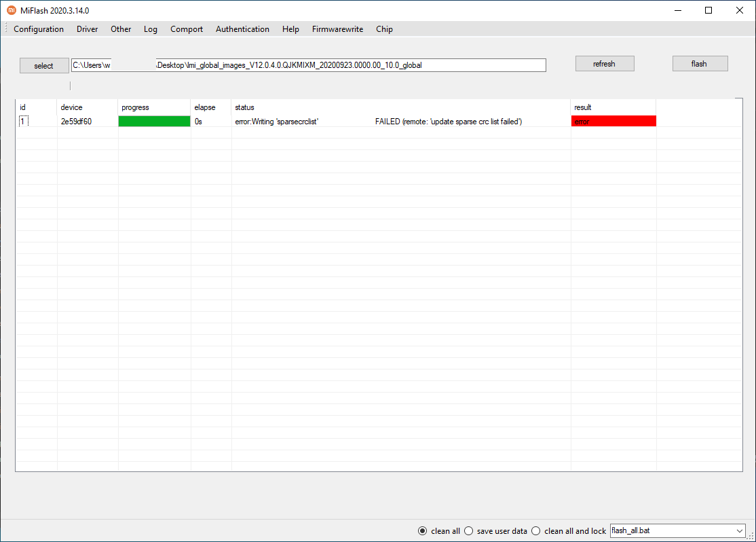The width and height of the screenshot is (756, 542).
Task: Open the Log menu
Action: click(151, 29)
